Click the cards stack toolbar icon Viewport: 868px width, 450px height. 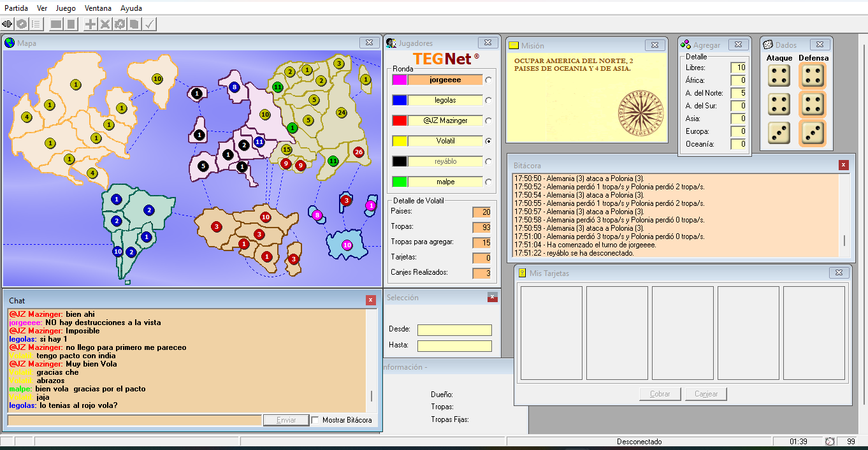[133, 24]
